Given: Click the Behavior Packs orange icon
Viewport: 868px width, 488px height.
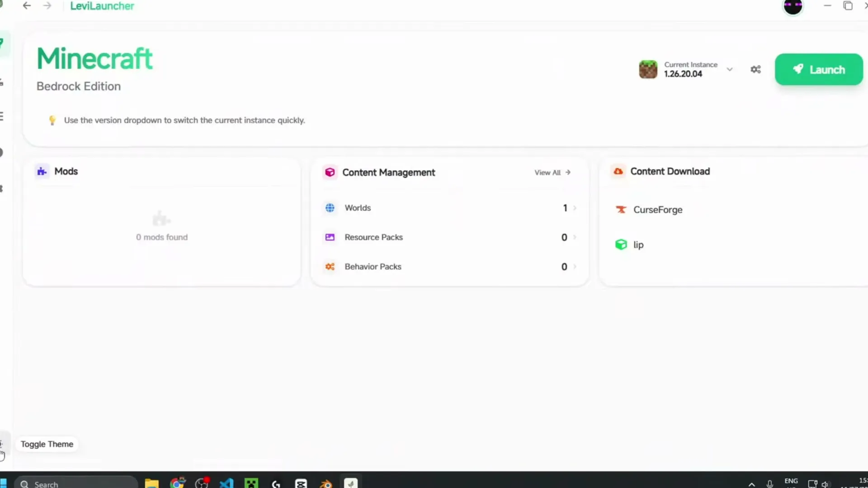Looking at the screenshot, I should point(330,267).
